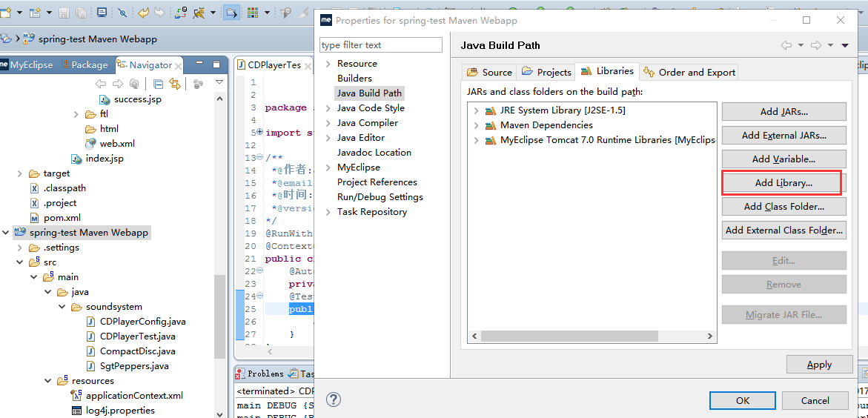
Task: Toggle Skip All Breakpoints icon
Action: (124, 12)
